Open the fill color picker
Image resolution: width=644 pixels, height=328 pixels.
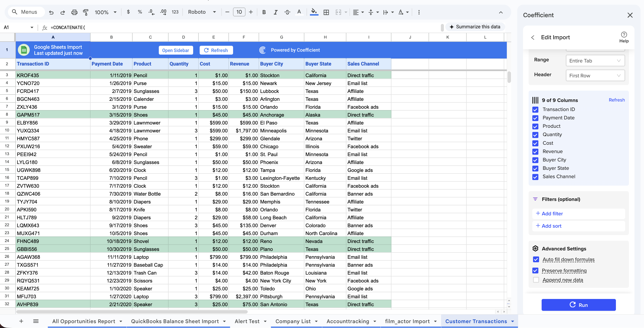[314, 12]
